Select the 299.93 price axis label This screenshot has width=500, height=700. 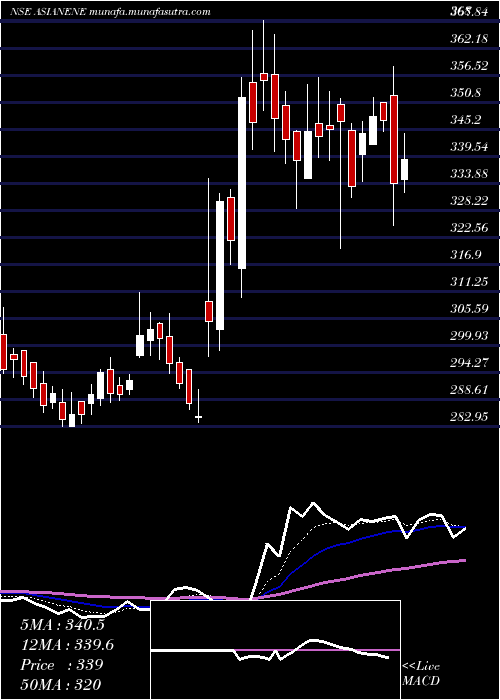[x=469, y=336]
